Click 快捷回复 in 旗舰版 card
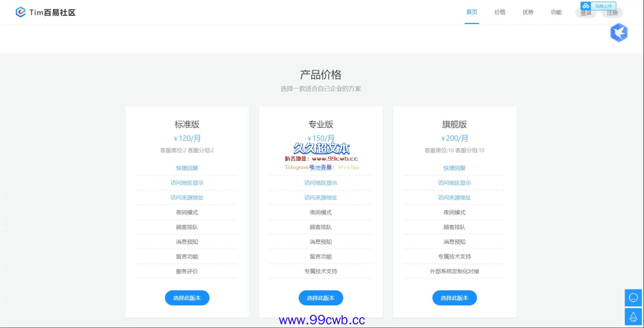The width and height of the screenshot is (644, 328). point(454,168)
